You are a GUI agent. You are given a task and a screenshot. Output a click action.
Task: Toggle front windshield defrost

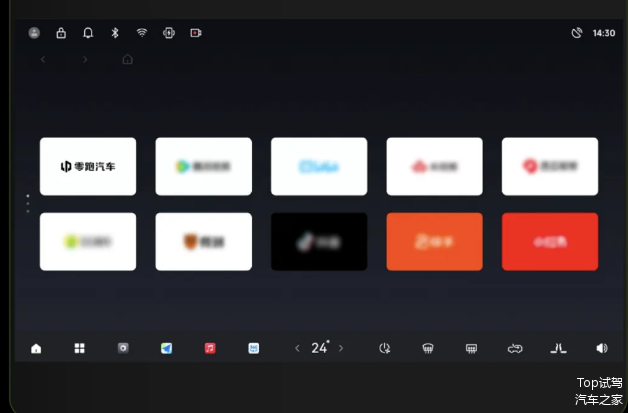[x=427, y=348]
